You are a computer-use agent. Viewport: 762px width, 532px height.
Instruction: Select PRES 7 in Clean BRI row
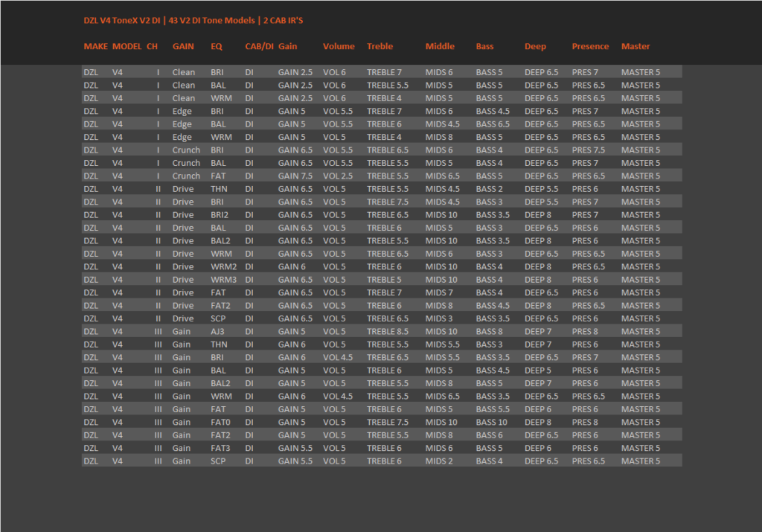[x=585, y=72]
